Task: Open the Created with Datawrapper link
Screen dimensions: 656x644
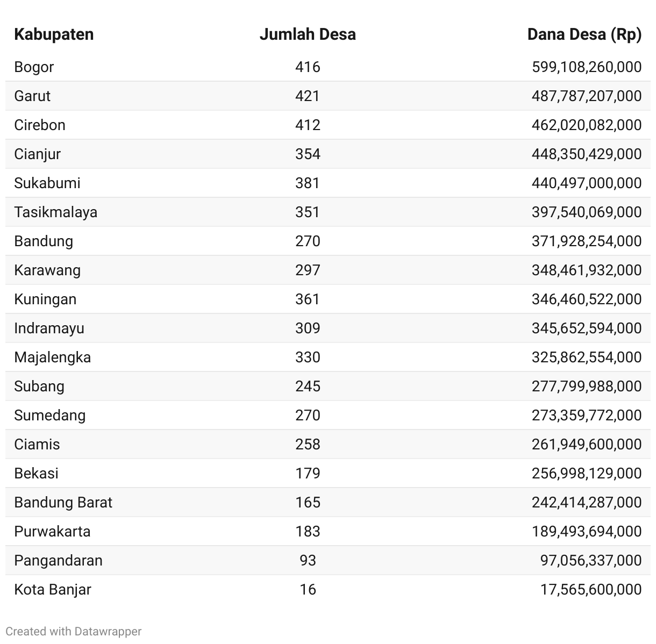Action: pyautogui.click(x=74, y=631)
